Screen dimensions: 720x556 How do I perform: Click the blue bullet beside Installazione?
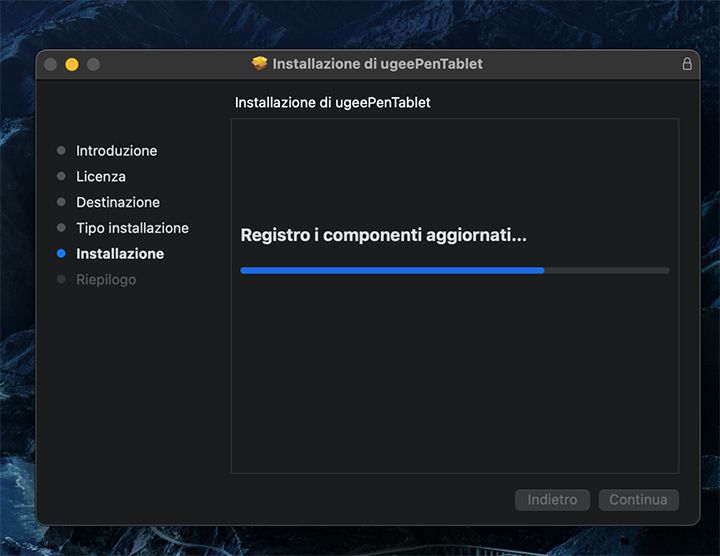pyautogui.click(x=61, y=254)
